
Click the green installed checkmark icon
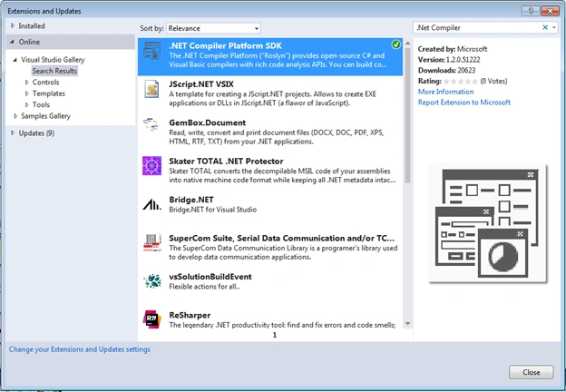click(x=396, y=44)
